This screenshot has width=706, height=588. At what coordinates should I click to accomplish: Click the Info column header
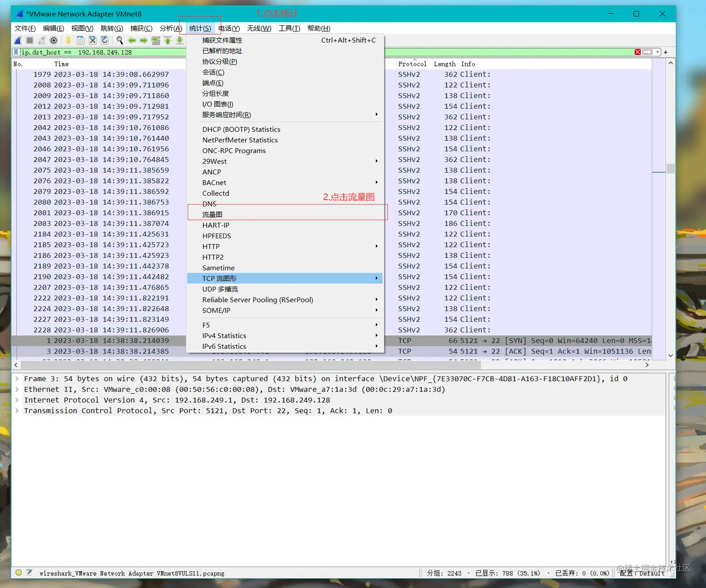tap(468, 64)
